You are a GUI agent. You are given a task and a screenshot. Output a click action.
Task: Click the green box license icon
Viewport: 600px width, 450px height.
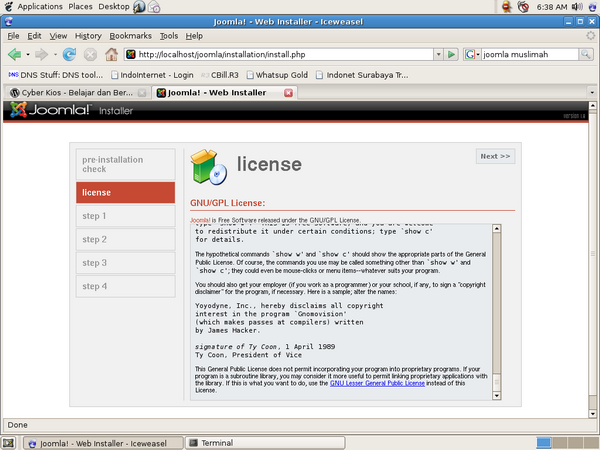tap(209, 167)
